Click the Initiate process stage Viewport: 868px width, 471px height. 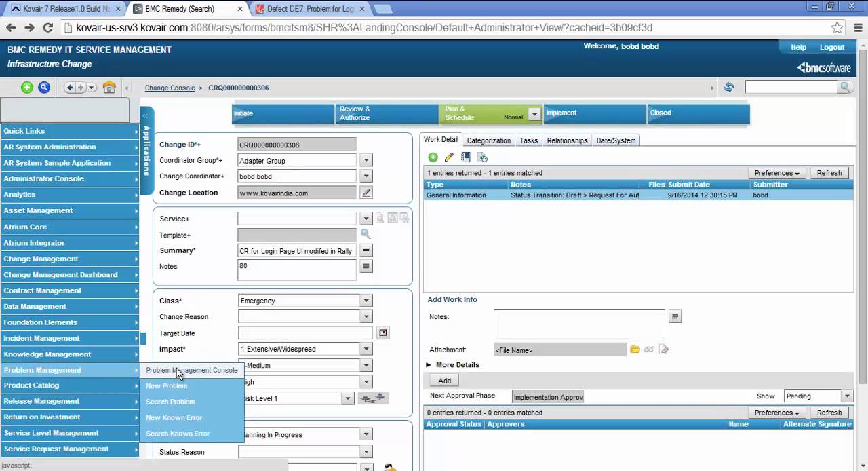(x=283, y=113)
